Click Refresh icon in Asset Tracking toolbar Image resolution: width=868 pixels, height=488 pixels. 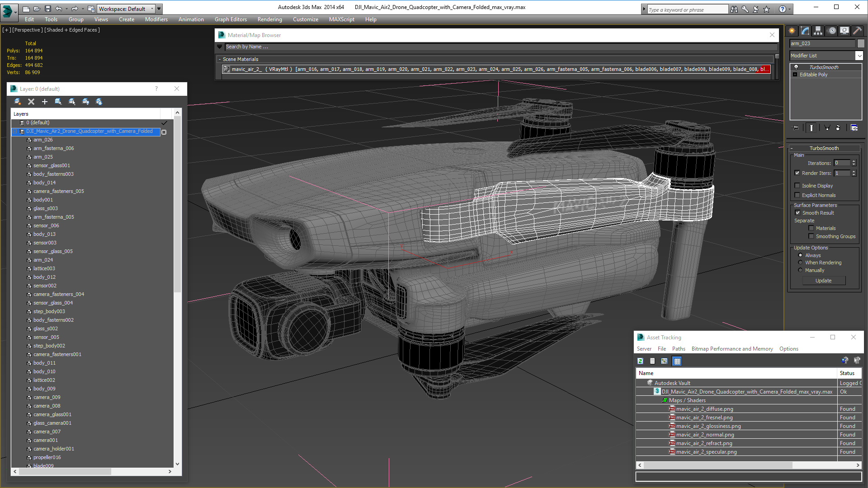[640, 361]
